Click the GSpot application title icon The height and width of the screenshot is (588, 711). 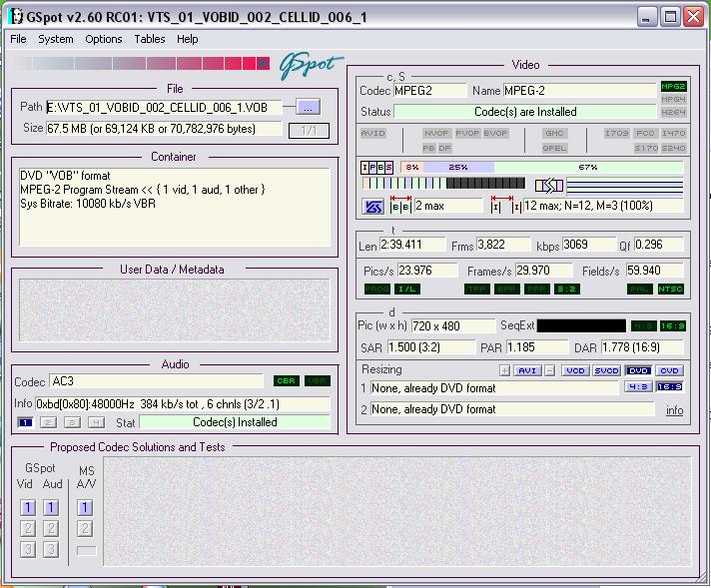[16, 16]
